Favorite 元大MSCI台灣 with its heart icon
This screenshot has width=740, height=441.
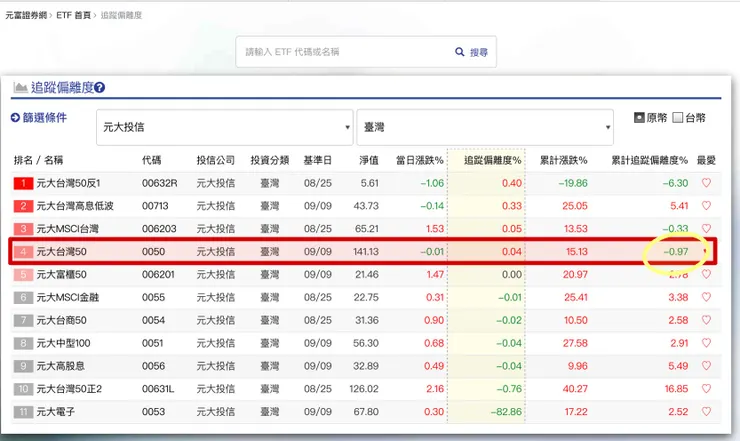706,228
